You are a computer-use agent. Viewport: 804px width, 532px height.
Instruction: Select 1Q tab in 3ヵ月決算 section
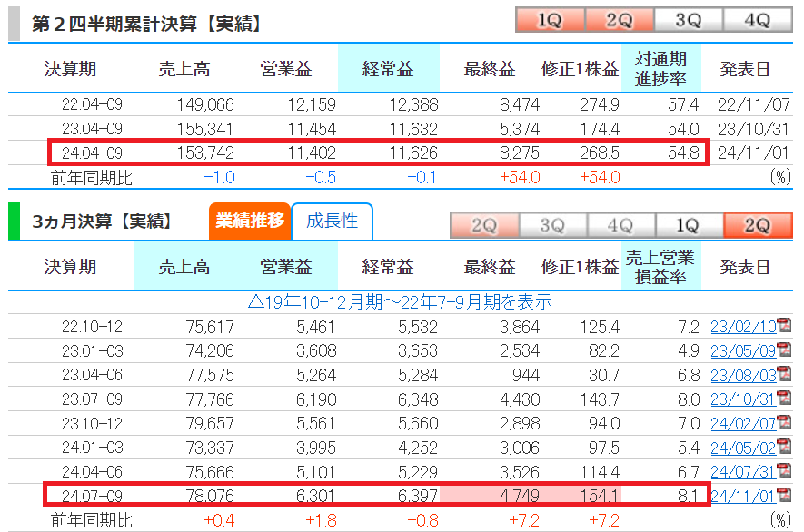click(690, 225)
